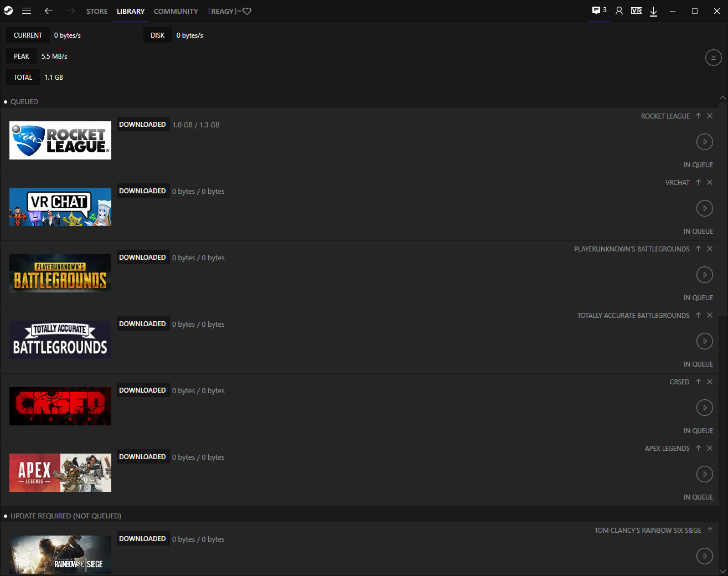Click the 1.0 GB / 1.3 GB progress text
Image resolution: width=728 pixels, height=576 pixels.
pyautogui.click(x=196, y=125)
